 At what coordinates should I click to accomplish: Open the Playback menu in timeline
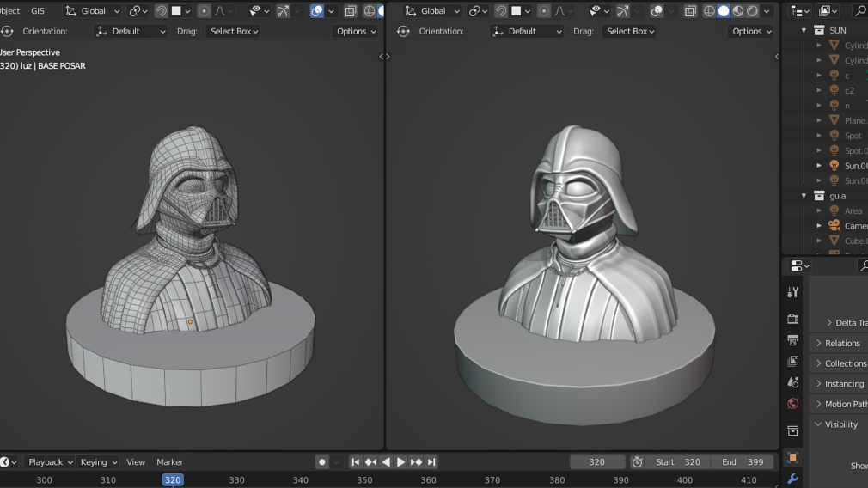pyautogui.click(x=50, y=462)
